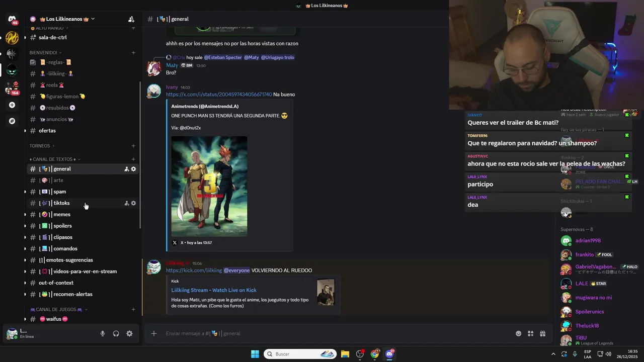Viewport: 644px width, 362px height.
Task: Open the sala-de-ctrl channel
Action: [x=83, y=37]
